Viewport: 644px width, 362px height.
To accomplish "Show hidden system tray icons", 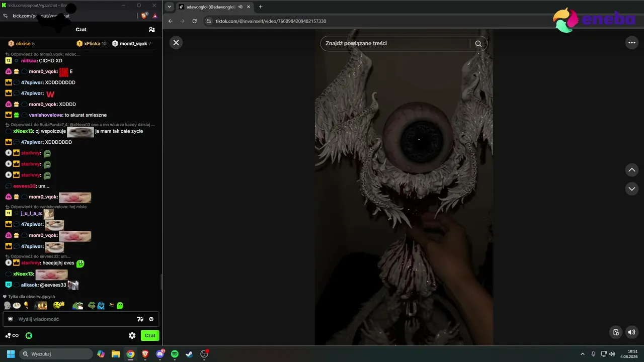I will (583, 354).
